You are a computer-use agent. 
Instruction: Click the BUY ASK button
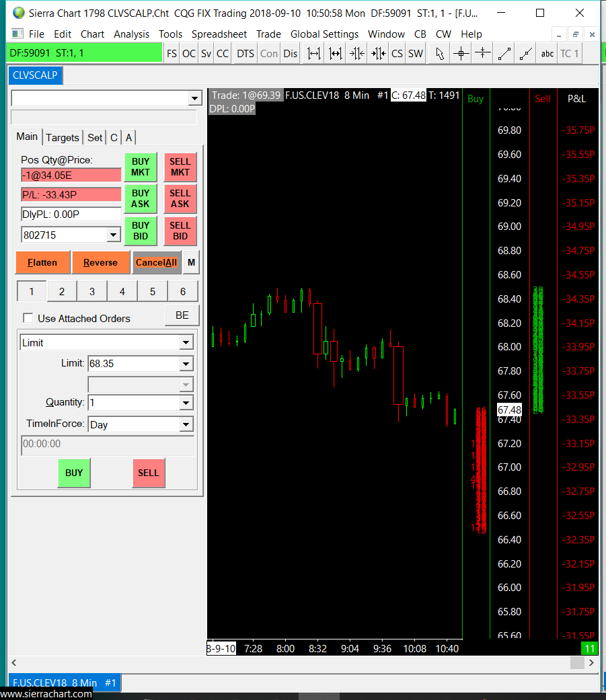(140, 198)
